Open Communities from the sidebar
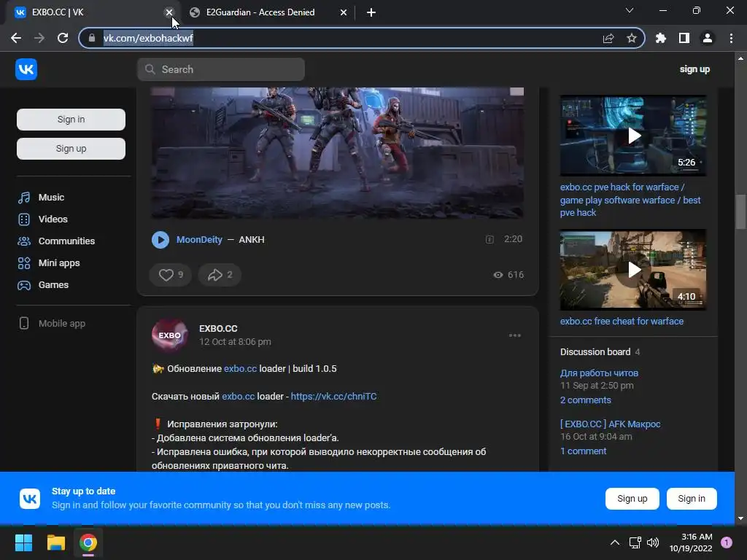747x560 pixels. click(66, 241)
